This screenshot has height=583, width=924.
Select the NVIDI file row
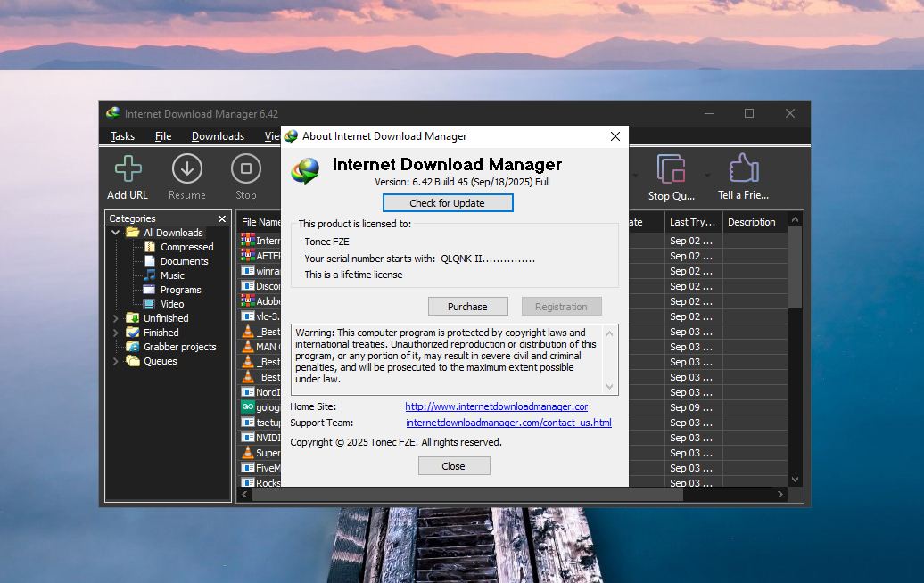260,438
